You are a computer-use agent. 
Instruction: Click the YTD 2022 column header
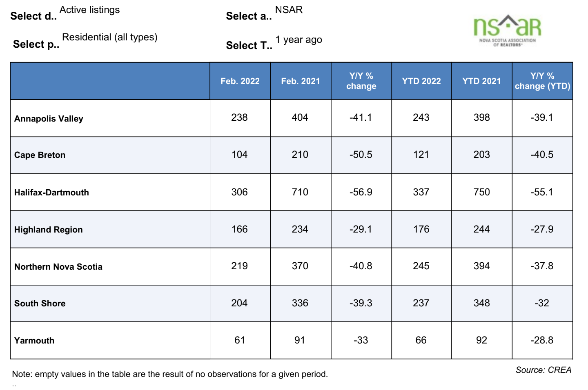[x=421, y=81]
